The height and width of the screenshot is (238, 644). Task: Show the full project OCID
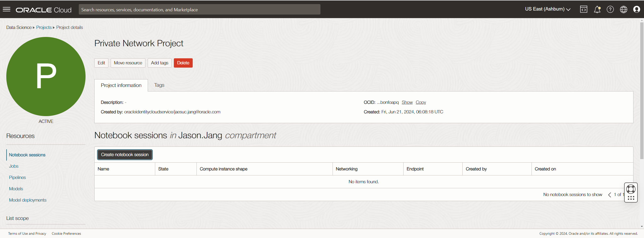407,102
